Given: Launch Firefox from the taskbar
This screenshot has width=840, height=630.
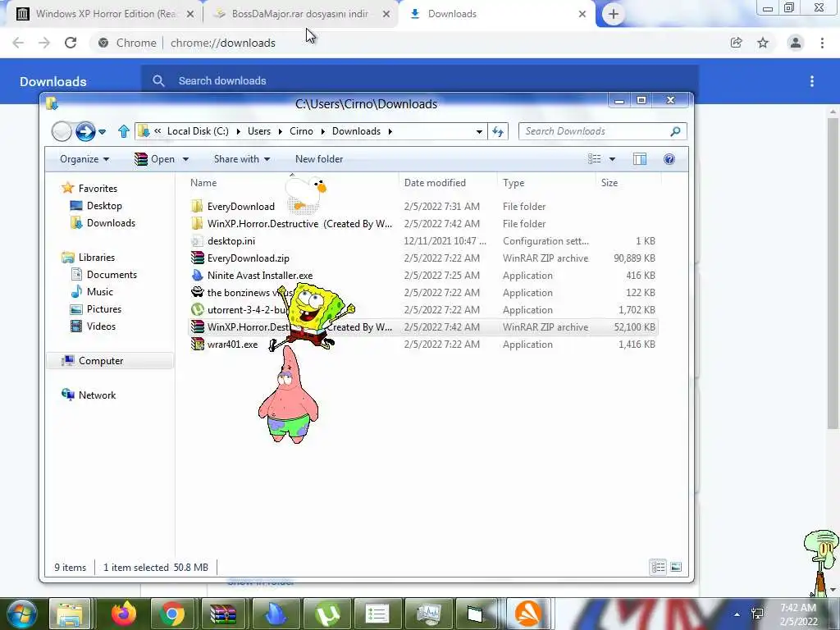Looking at the screenshot, I should click(124, 614).
